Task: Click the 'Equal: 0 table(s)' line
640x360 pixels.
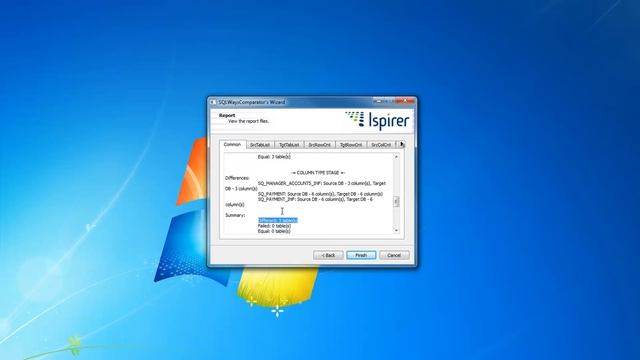Action: click(274, 231)
